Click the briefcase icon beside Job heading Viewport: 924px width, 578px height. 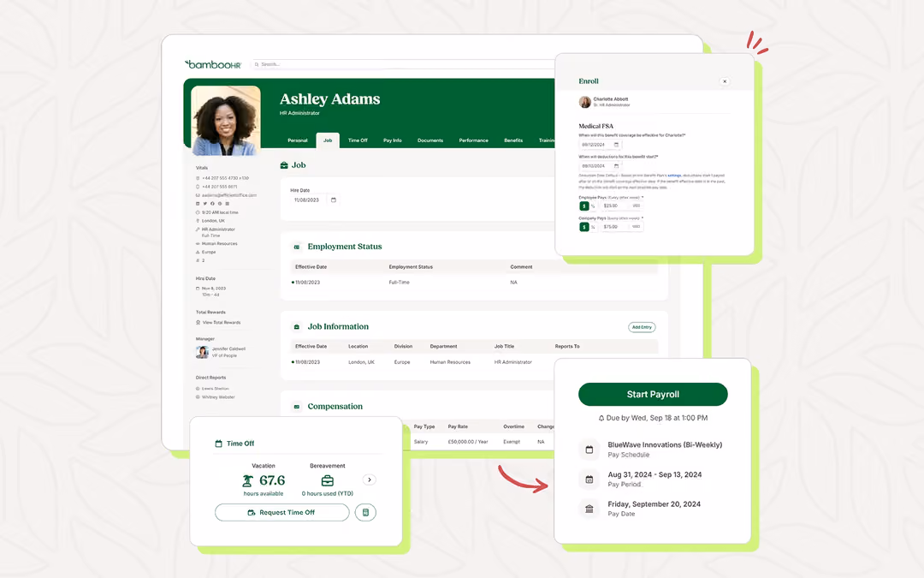click(x=284, y=165)
